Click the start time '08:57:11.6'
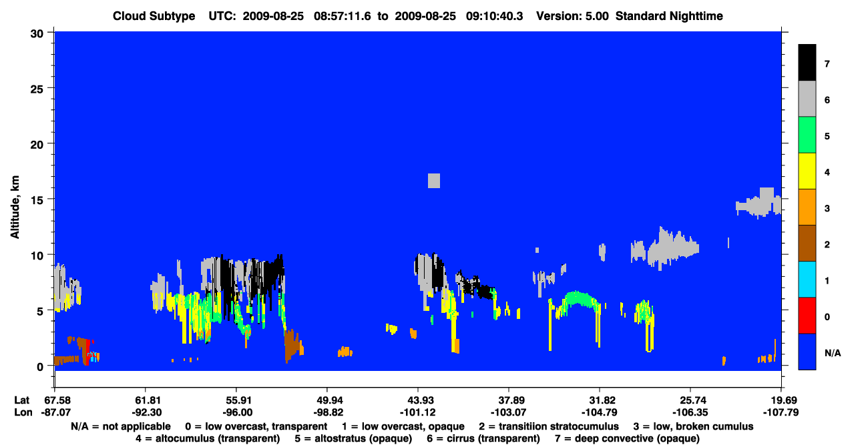The width and height of the screenshot is (868, 445). coord(344,16)
